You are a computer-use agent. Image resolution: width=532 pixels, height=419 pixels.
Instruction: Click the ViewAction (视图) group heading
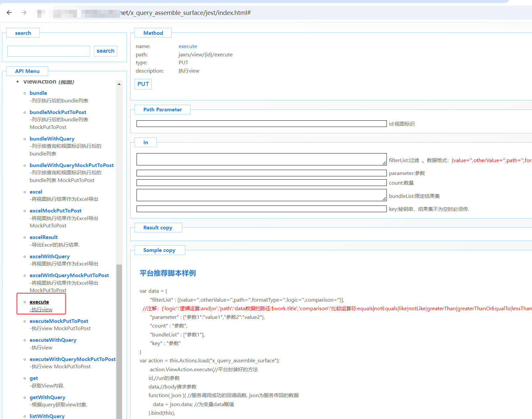(x=49, y=82)
